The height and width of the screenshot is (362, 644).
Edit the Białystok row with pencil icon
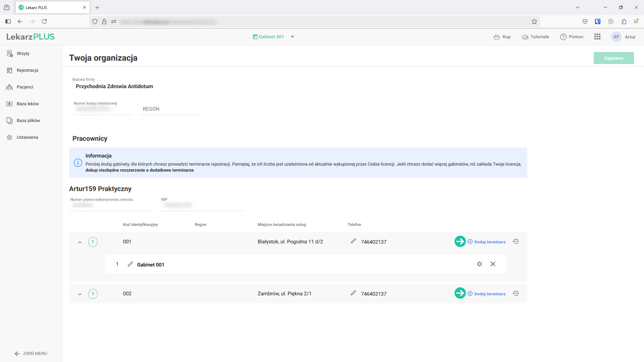353,241
